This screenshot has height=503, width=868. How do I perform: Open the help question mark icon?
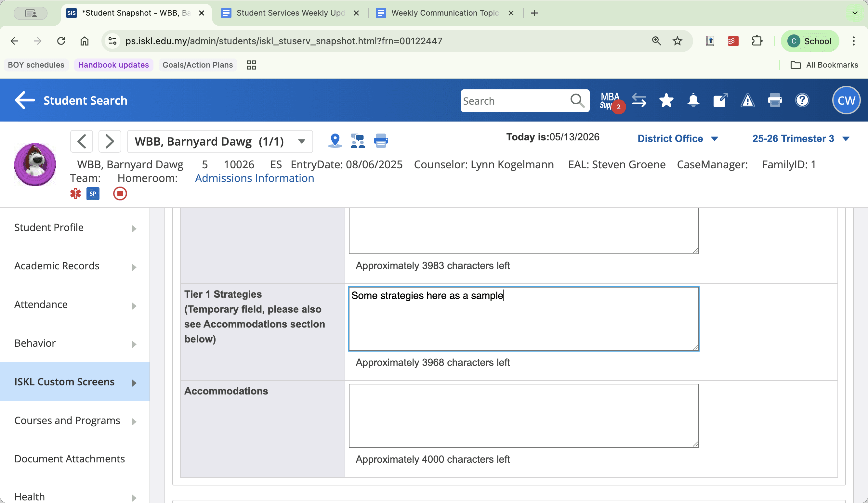(x=802, y=100)
